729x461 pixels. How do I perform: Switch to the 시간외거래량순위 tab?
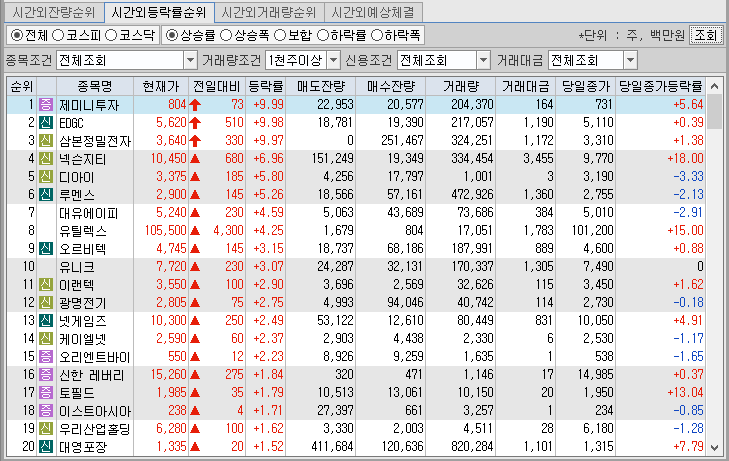(269, 12)
